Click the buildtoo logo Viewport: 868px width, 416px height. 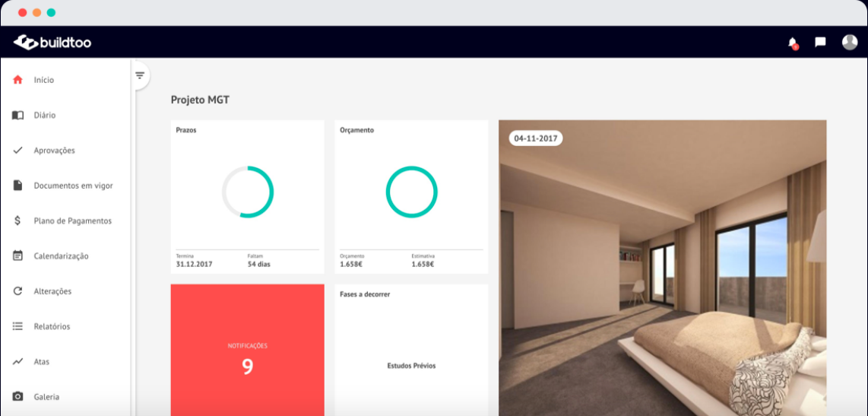point(52,43)
